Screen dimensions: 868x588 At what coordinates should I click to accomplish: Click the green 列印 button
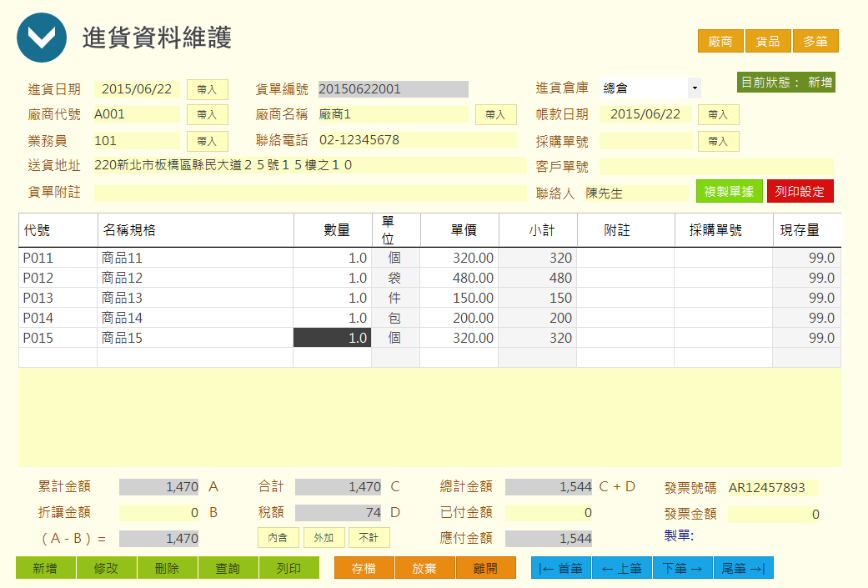pyautogui.click(x=289, y=568)
